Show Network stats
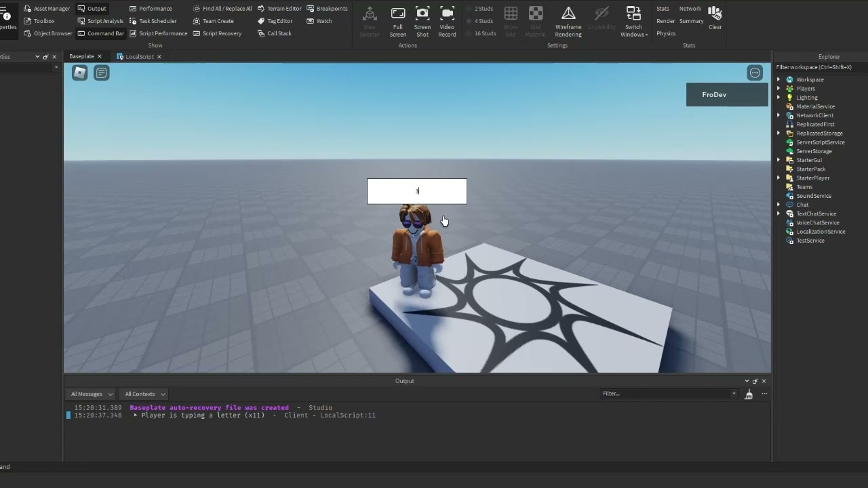 pos(690,9)
